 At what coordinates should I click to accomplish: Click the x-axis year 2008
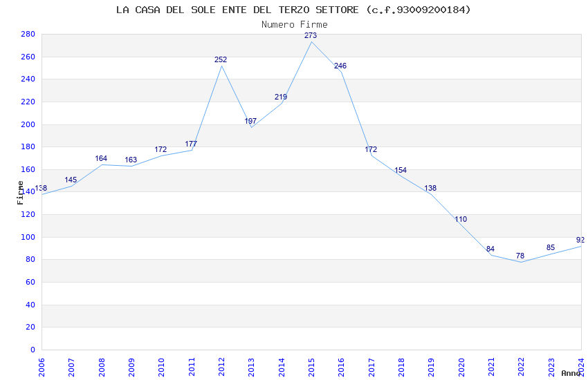click(x=102, y=368)
